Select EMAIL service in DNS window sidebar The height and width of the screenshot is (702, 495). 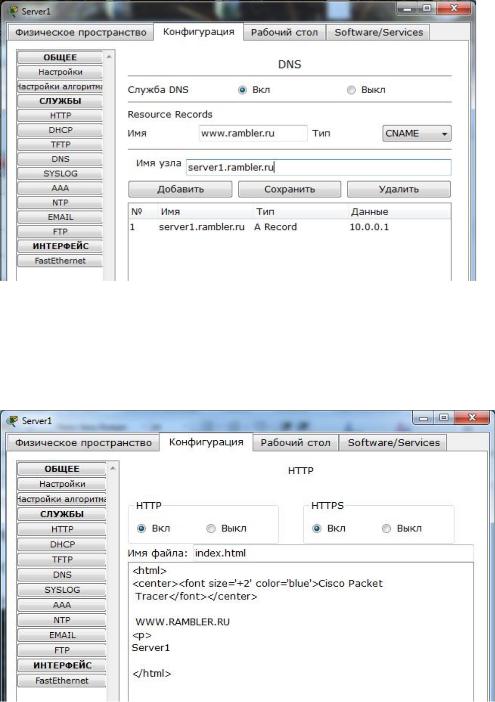60,217
